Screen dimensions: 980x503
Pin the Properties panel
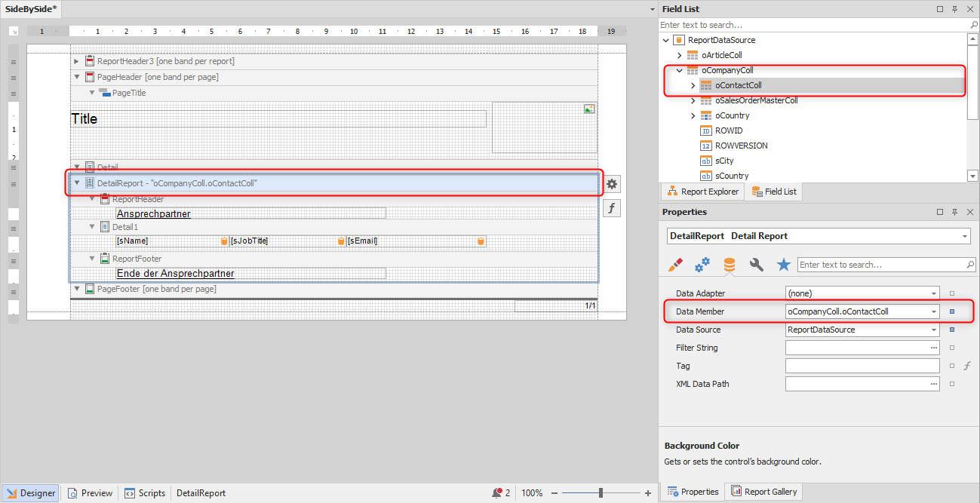954,212
